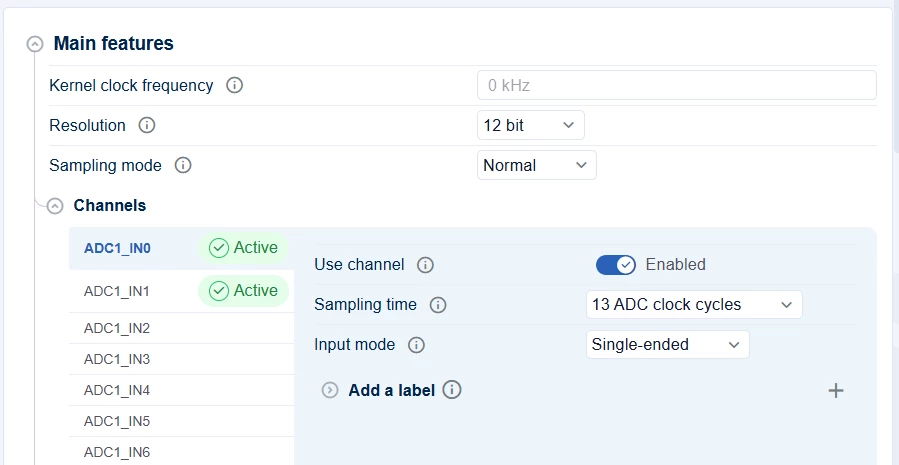Click the Kernel clock frequency field
The height and width of the screenshot is (465, 899).
(677, 85)
